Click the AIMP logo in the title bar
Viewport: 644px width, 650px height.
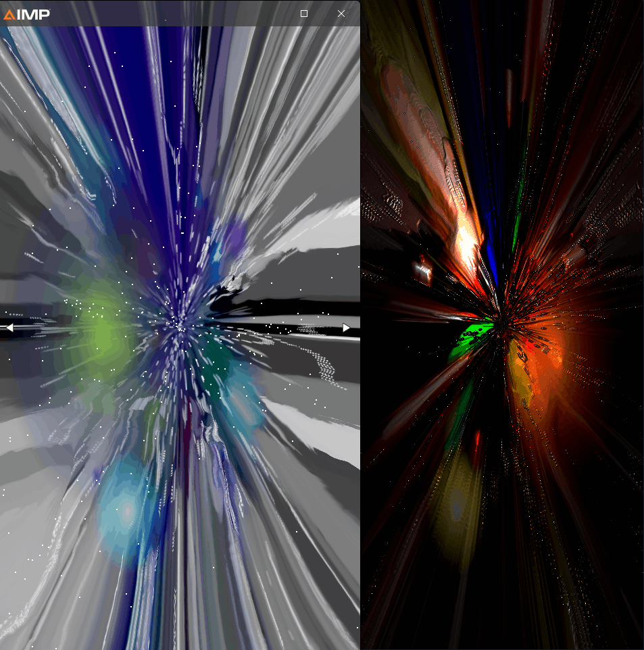coord(26,14)
